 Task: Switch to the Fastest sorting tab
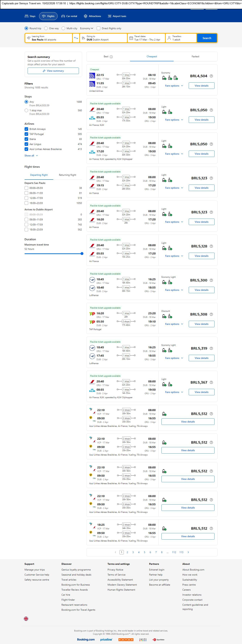pos(196,56)
